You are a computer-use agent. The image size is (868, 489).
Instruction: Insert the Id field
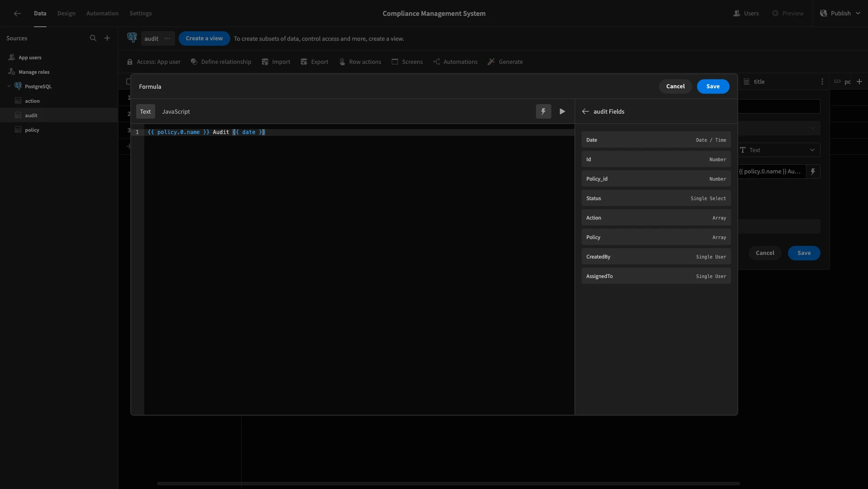click(656, 159)
